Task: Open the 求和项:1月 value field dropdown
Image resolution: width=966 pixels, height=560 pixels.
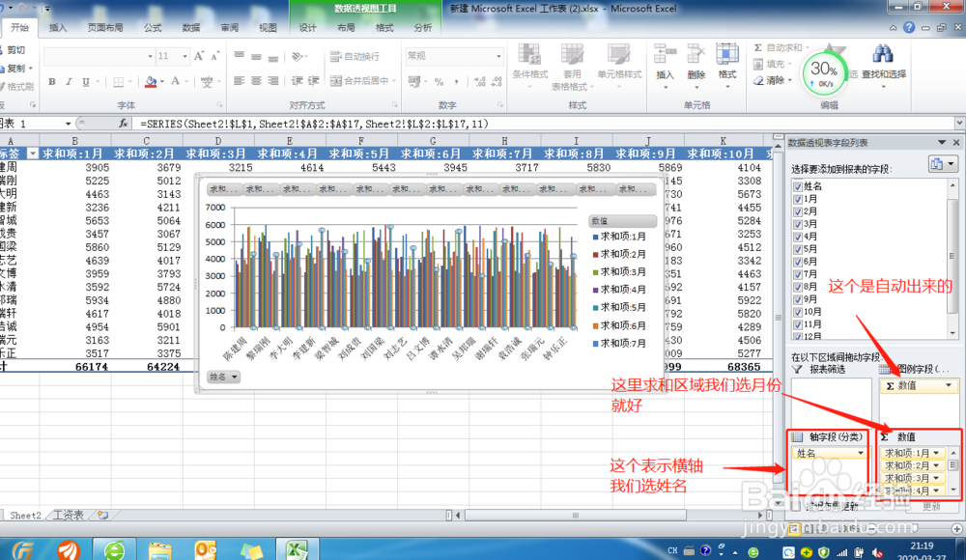Action: 936,453
